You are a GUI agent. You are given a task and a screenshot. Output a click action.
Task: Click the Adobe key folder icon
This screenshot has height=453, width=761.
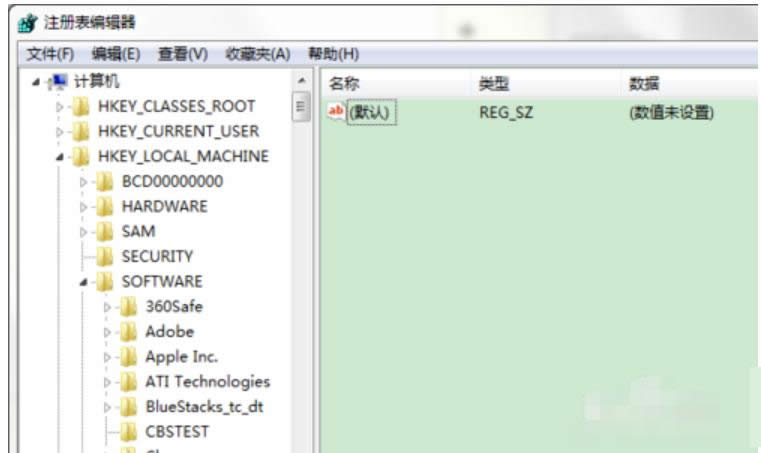tap(128, 332)
